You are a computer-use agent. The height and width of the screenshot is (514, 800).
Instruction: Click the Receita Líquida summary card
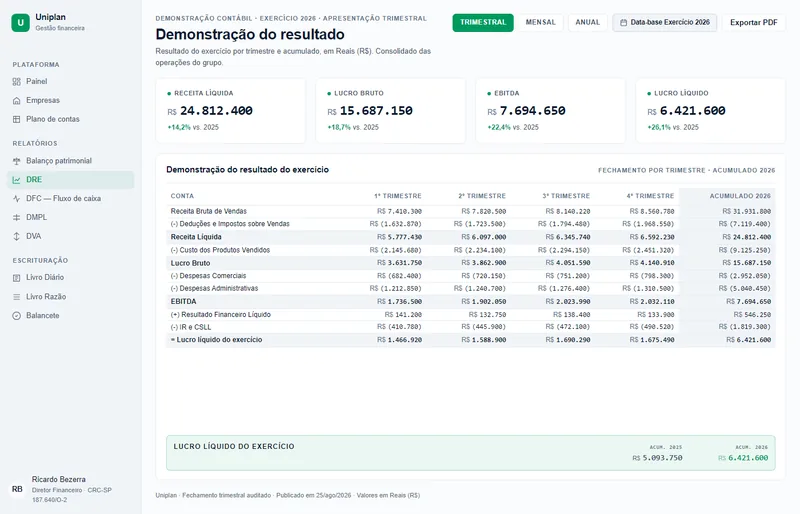231,110
